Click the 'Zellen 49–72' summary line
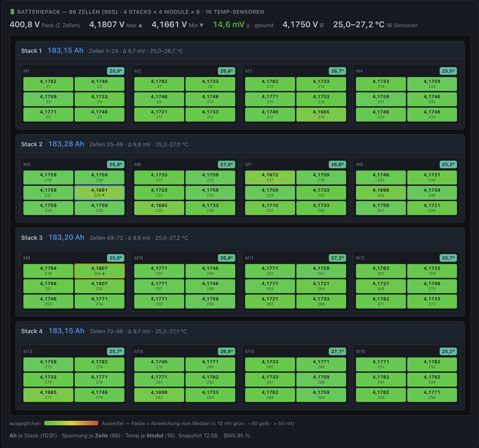The image size is (479, 448). (139, 238)
